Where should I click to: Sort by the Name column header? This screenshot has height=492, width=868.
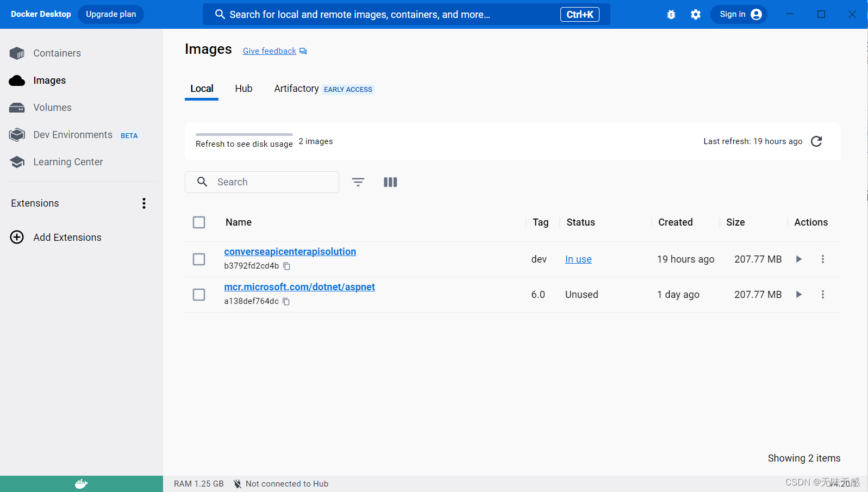(x=239, y=222)
